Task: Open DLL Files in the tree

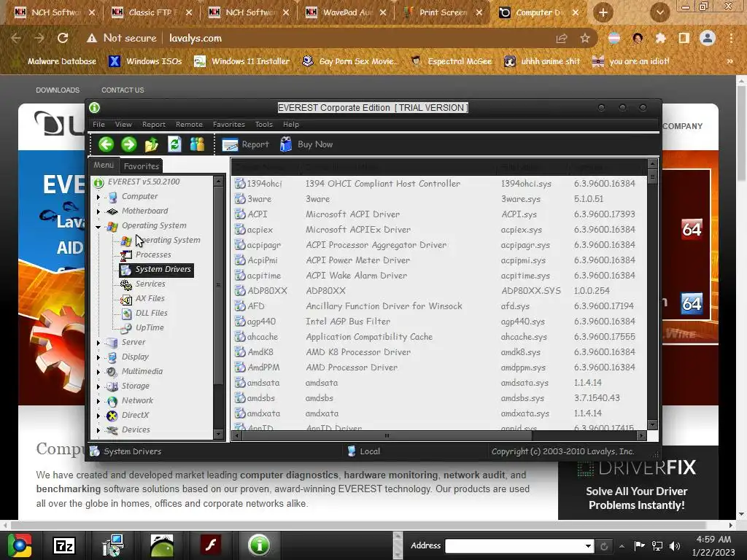Action: 151,314
